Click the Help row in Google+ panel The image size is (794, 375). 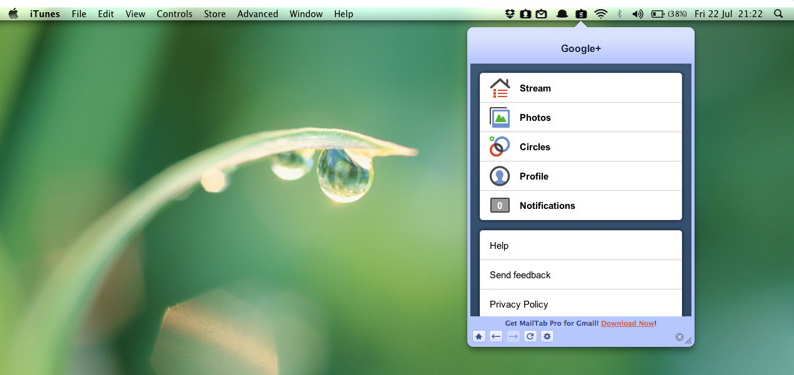pyautogui.click(x=581, y=245)
